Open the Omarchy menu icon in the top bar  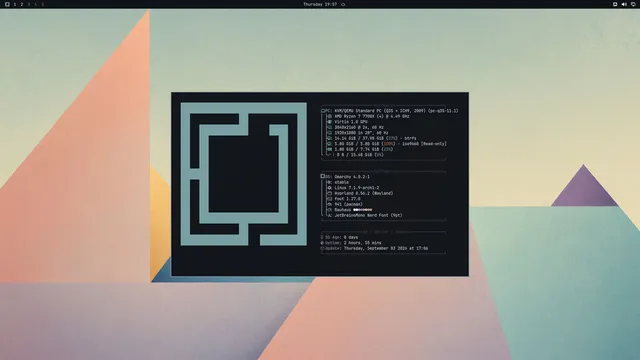pyautogui.click(x=7, y=4)
